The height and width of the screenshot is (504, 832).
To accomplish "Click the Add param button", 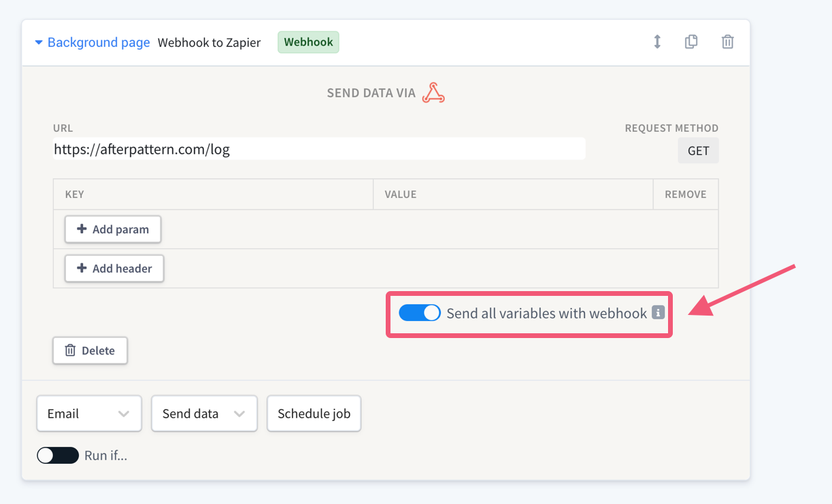I will pyautogui.click(x=113, y=229).
